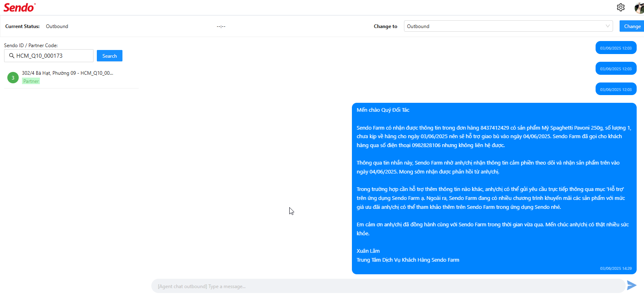Image resolution: width=644 pixels, height=295 pixels.
Task: Click the '--:--' timer text
Action: [x=221, y=26]
